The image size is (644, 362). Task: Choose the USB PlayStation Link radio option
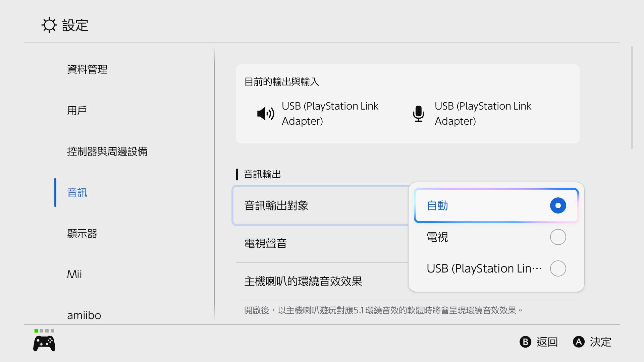pyautogui.click(x=558, y=268)
